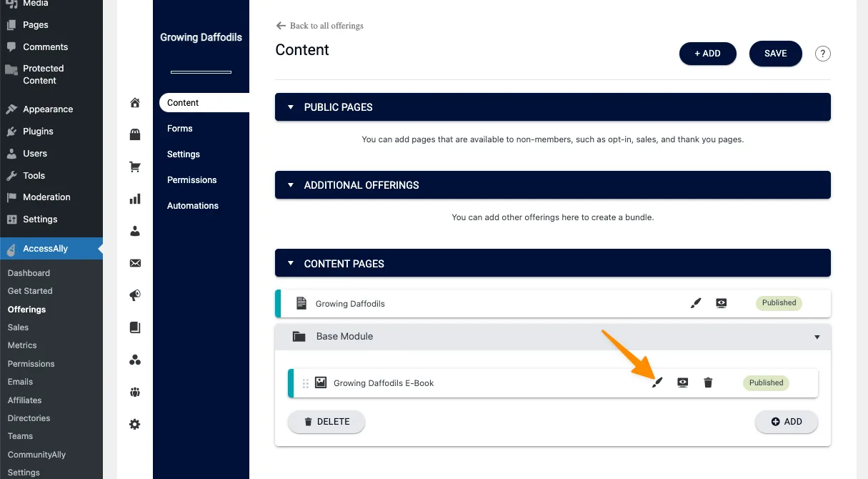
Task: Switch to the Permissions tab
Action: pyautogui.click(x=191, y=180)
